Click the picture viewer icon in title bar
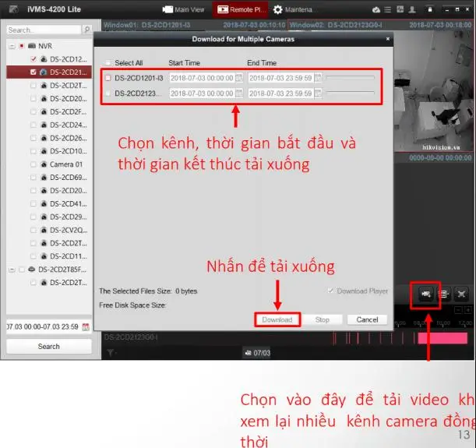This screenshot has height=448, width=476. [400, 9]
